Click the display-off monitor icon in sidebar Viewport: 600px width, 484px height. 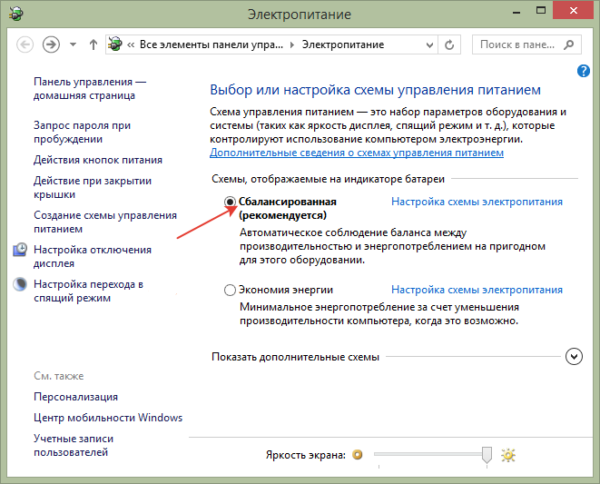click(20, 249)
